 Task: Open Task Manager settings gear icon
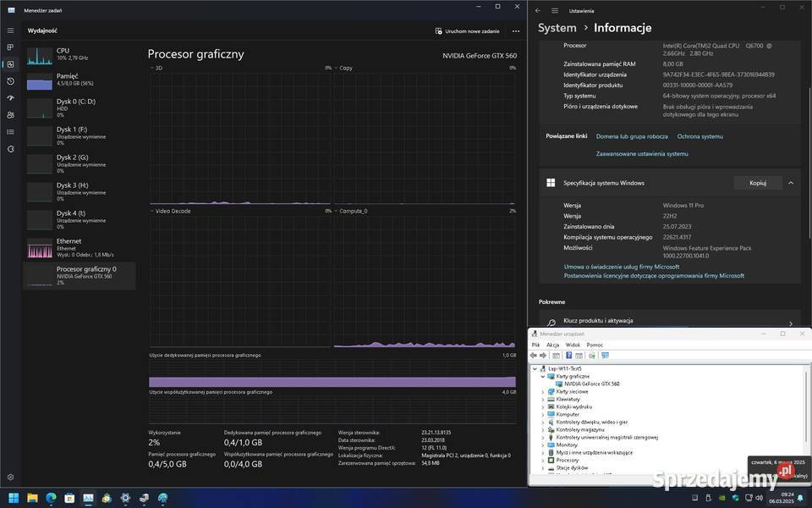point(10,477)
